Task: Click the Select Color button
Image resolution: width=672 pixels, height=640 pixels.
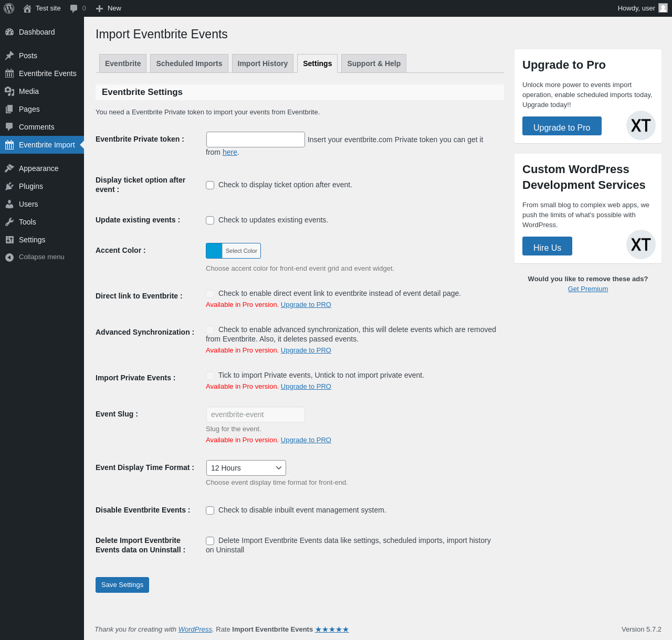Action: click(241, 251)
